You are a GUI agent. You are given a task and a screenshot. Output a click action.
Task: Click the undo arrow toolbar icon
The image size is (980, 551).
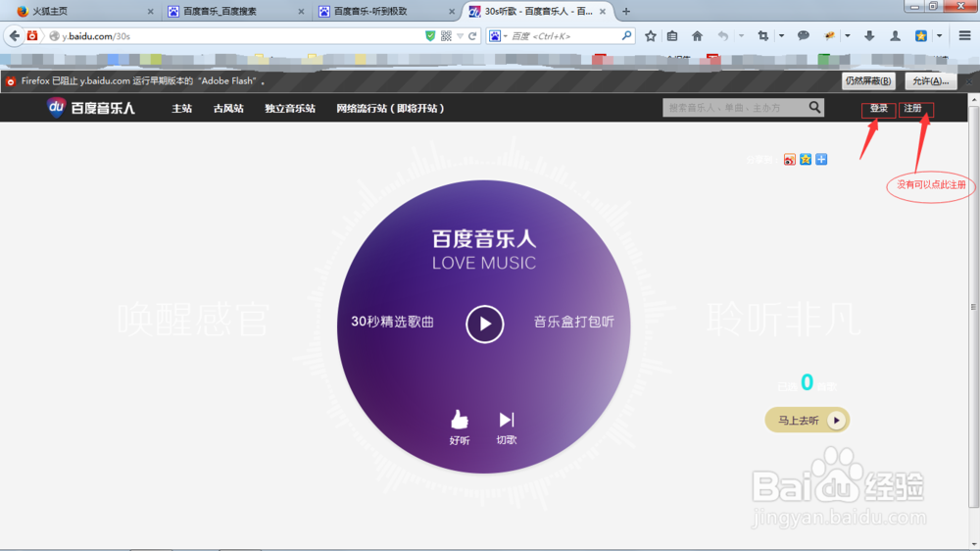(x=722, y=36)
